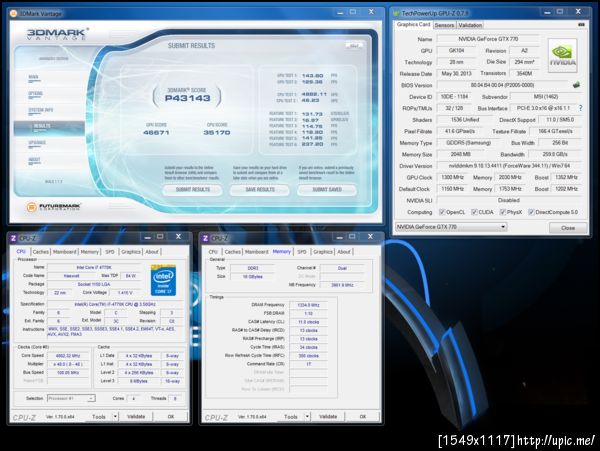This screenshot has height=451, width=600.
Task: Open the Processor #1 selection dropdown
Action: tap(71, 398)
